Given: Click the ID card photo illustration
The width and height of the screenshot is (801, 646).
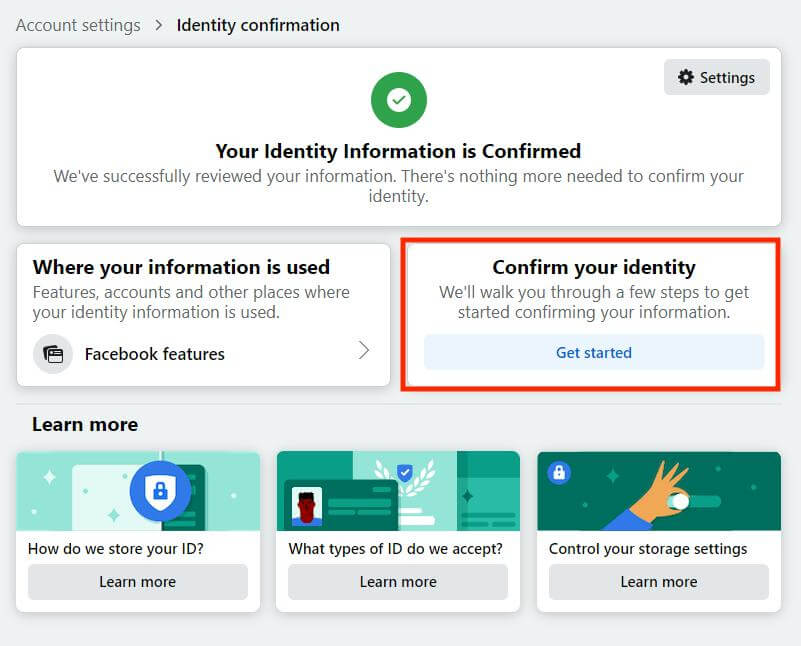Looking at the screenshot, I should (x=307, y=507).
